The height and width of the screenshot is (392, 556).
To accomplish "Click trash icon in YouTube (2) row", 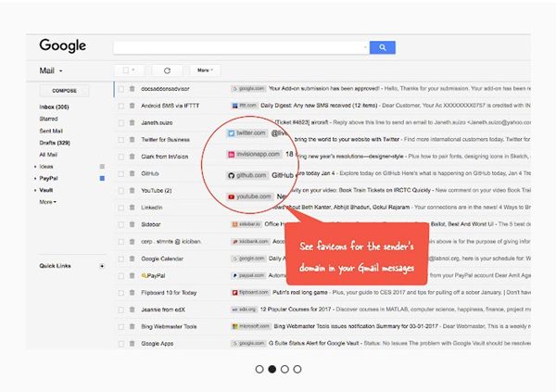I will [132, 191].
